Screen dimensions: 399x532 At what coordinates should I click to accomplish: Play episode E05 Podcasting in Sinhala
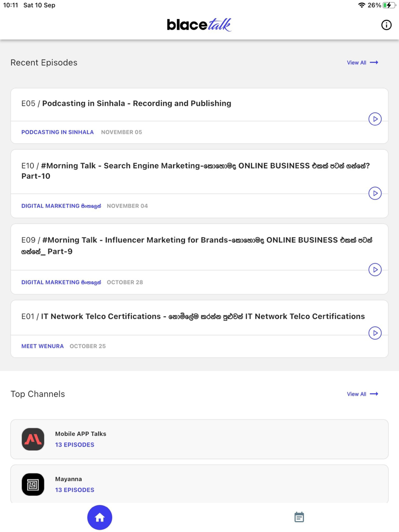375,119
